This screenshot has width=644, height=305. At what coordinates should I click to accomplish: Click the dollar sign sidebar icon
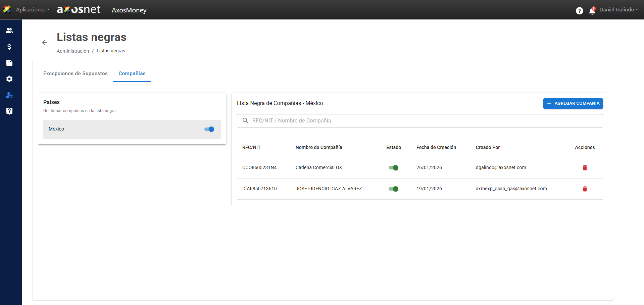9,47
